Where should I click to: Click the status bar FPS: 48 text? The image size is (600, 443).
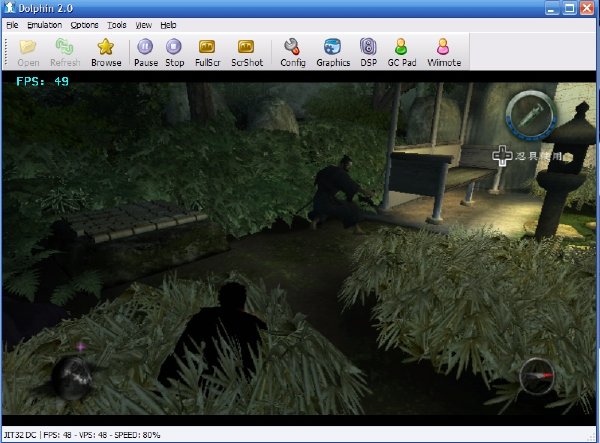[57, 435]
